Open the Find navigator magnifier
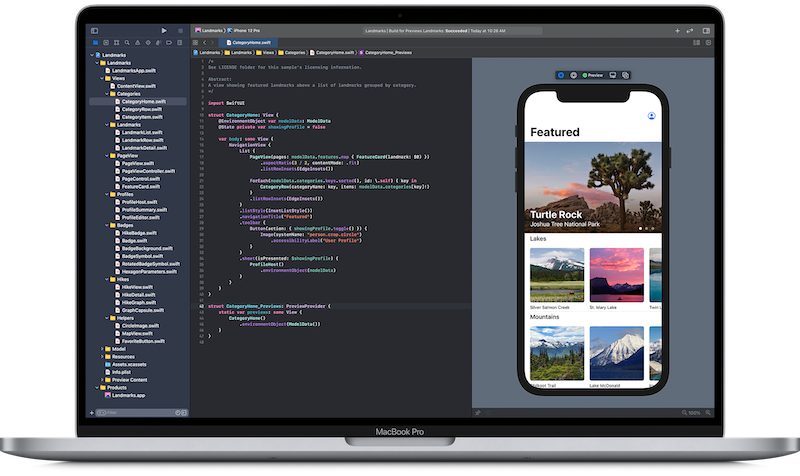This screenshot has height=476, width=800. 127,43
